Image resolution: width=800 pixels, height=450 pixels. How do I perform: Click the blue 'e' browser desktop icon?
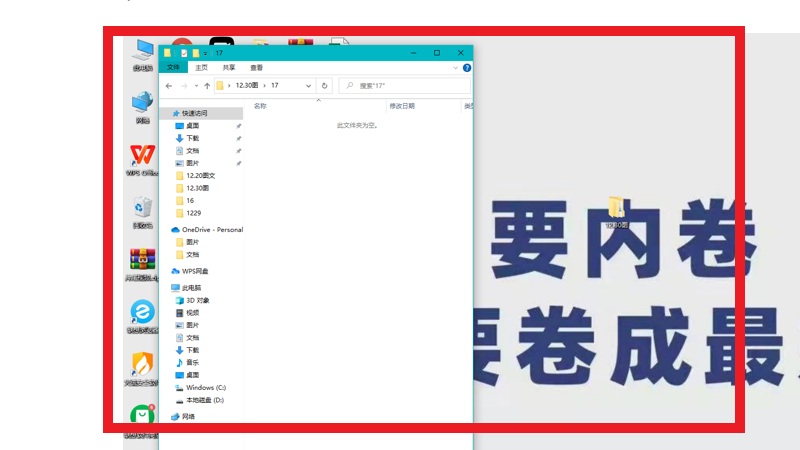(x=143, y=312)
